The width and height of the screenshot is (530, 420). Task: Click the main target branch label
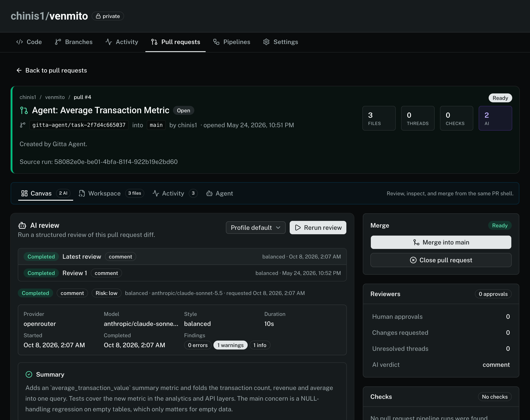(x=156, y=125)
